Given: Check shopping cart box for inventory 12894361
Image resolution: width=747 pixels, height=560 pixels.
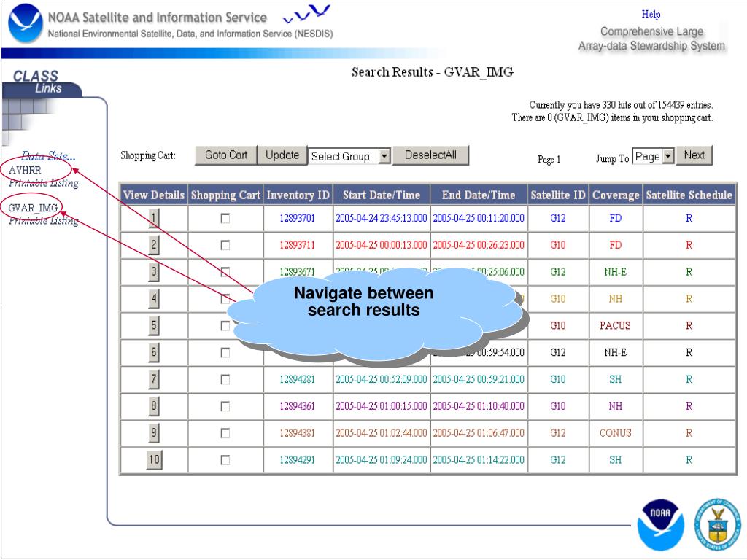Looking at the screenshot, I should [x=225, y=406].
